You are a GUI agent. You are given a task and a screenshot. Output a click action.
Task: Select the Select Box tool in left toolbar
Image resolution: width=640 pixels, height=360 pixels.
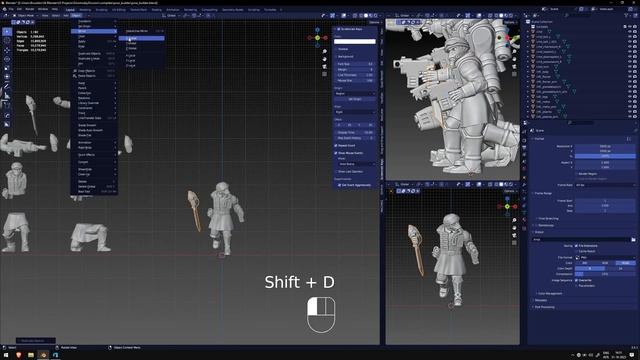point(7,31)
